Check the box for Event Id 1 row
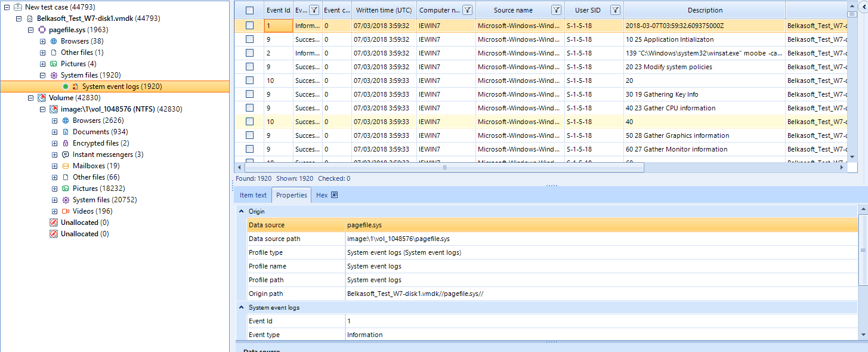This screenshot has width=868, height=352. click(249, 26)
